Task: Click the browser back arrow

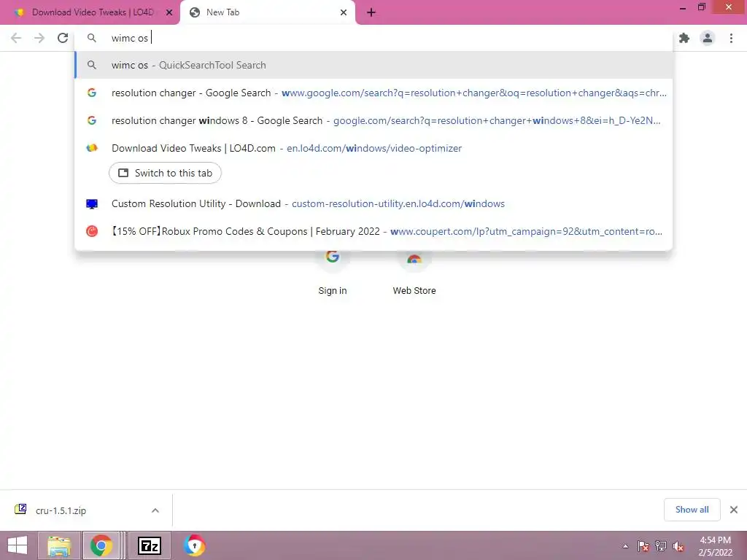Action: pyautogui.click(x=16, y=38)
